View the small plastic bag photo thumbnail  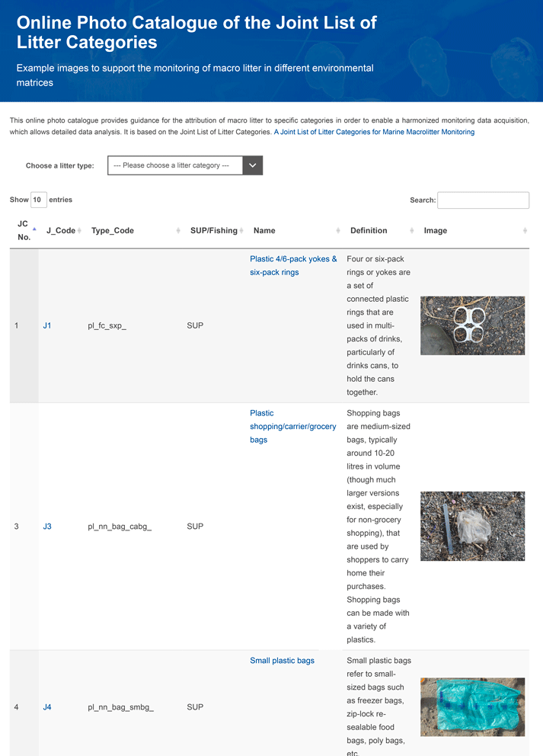[x=473, y=706]
